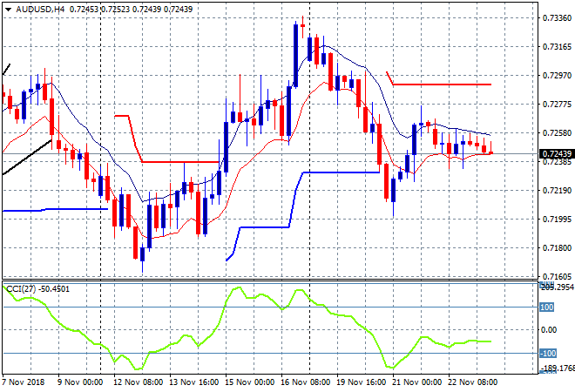
Task: Click the 15 Nov 00:00 time label
Action: [x=249, y=382]
